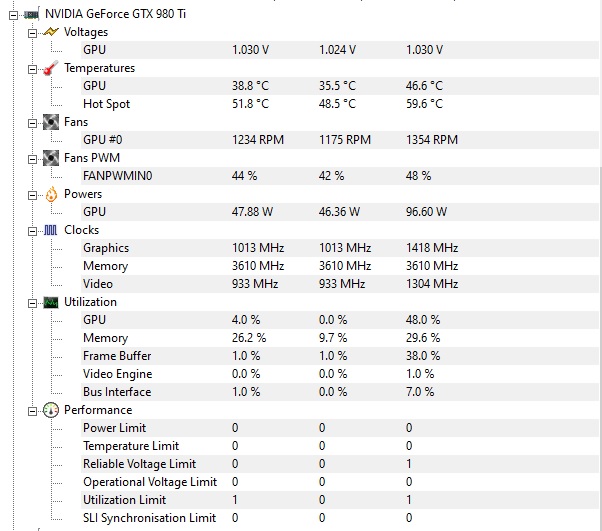Click the Powers flame icon
The width and height of the screenshot is (602, 531).
[51, 194]
